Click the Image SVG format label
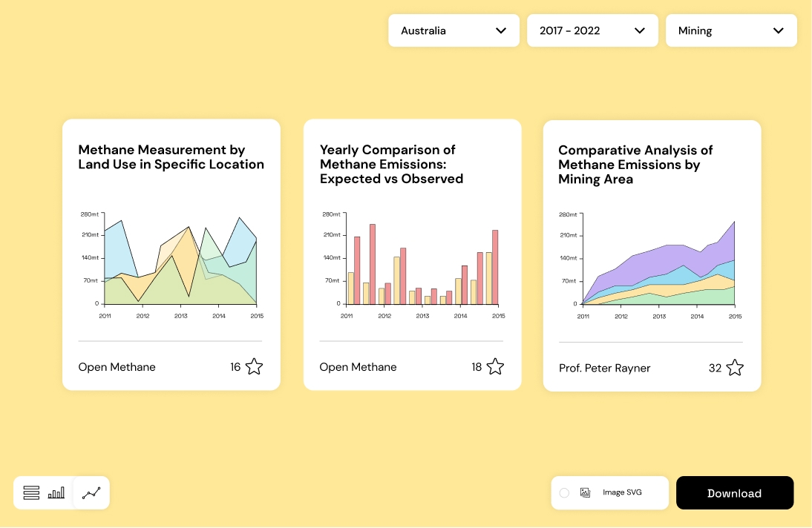 (622, 492)
